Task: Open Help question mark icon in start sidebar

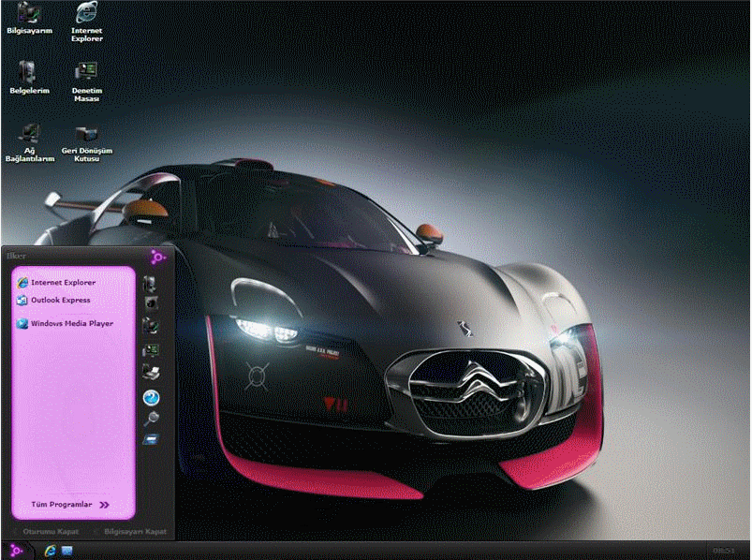Action: click(x=151, y=397)
